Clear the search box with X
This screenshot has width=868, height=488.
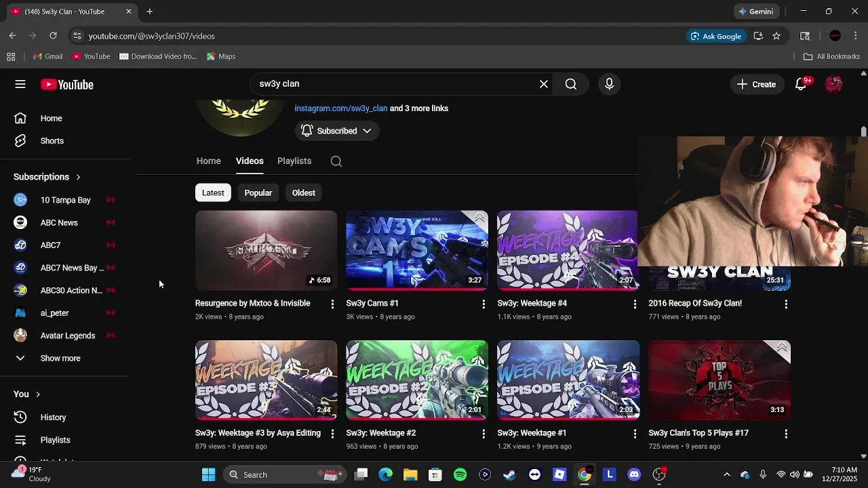click(x=543, y=84)
